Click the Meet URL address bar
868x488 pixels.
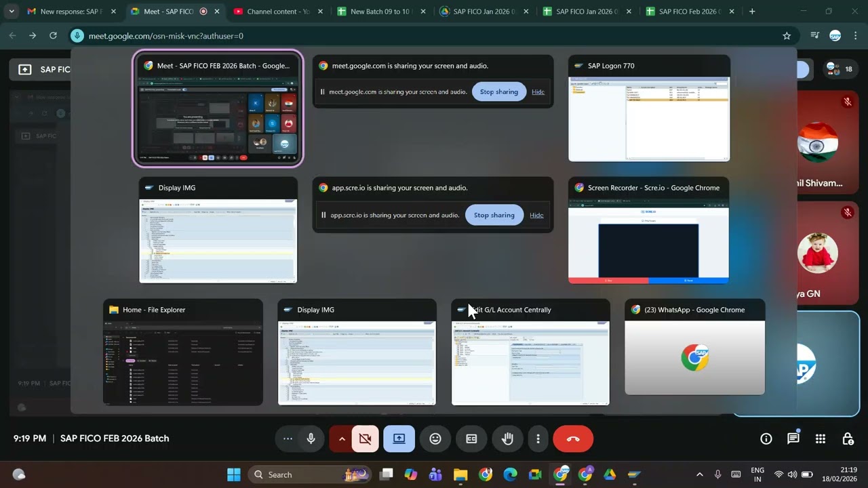point(434,35)
